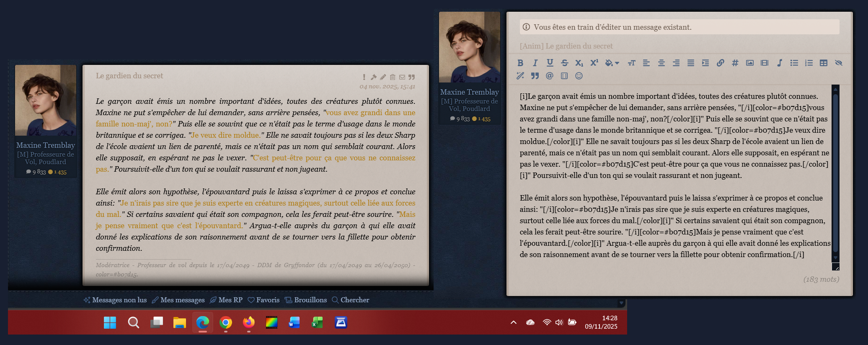The width and height of the screenshot is (868, 345).
Task: Open the font size menu
Action: tap(631, 63)
